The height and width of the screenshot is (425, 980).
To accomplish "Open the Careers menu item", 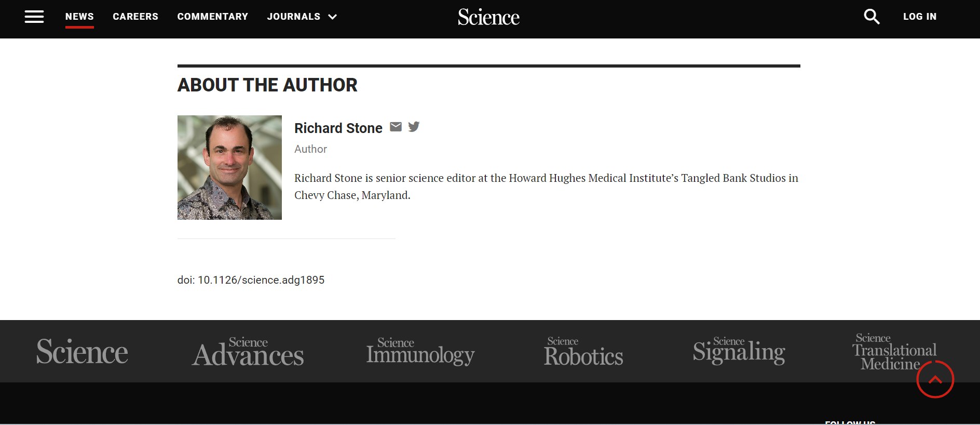I will [135, 17].
